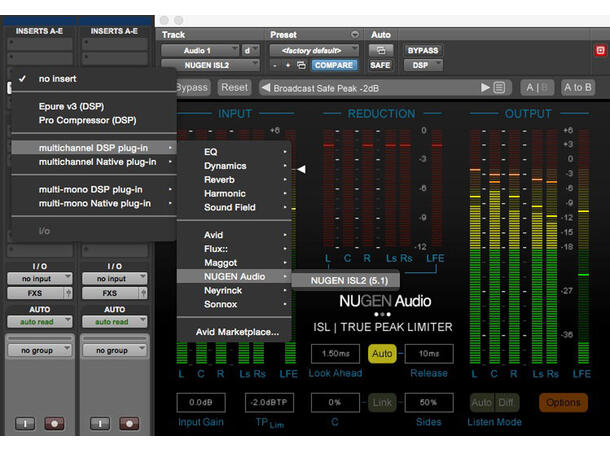Enable Diff listen mode
This screenshot has width=610, height=450.
point(506,403)
